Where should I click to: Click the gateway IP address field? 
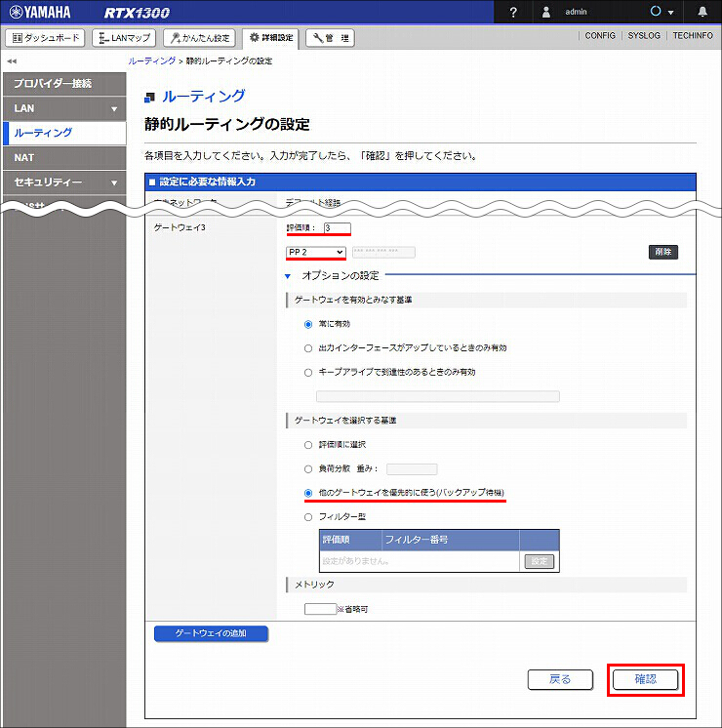pos(383,252)
